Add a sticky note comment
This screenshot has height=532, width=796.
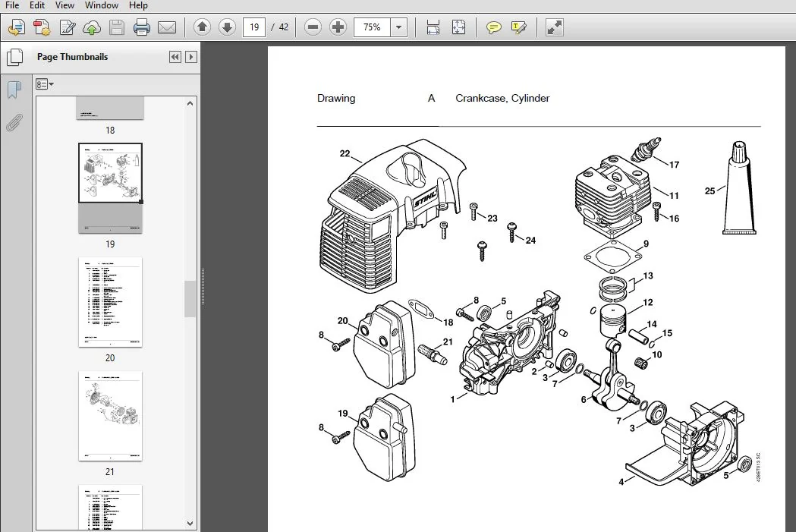(493, 27)
